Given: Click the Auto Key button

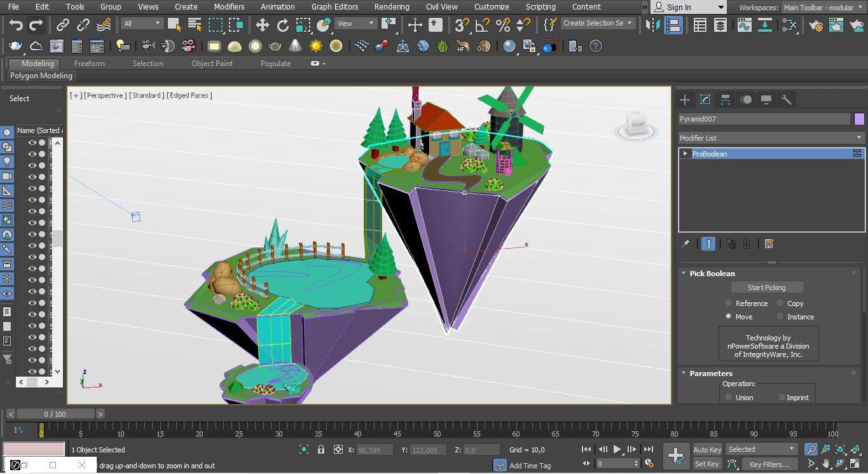Looking at the screenshot, I should tap(707, 450).
